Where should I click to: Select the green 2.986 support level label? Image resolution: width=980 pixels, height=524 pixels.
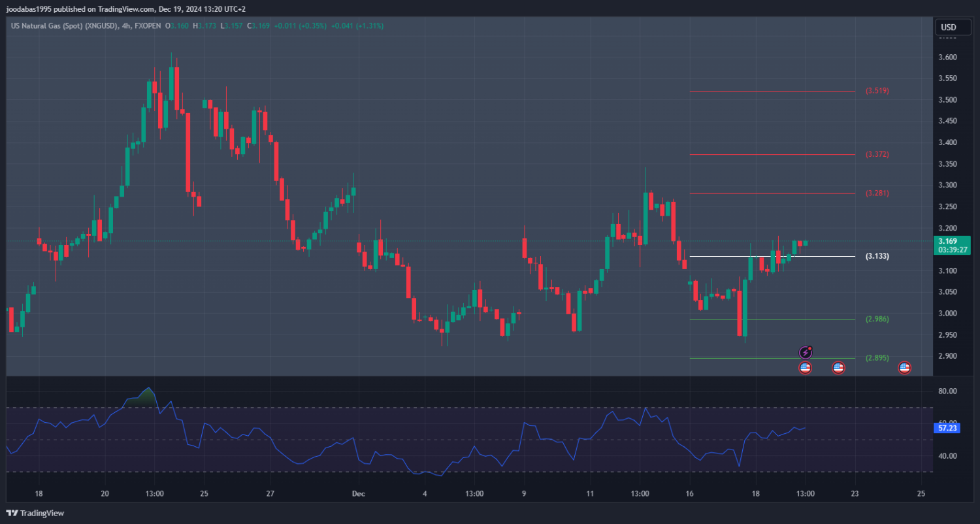pos(877,319)
